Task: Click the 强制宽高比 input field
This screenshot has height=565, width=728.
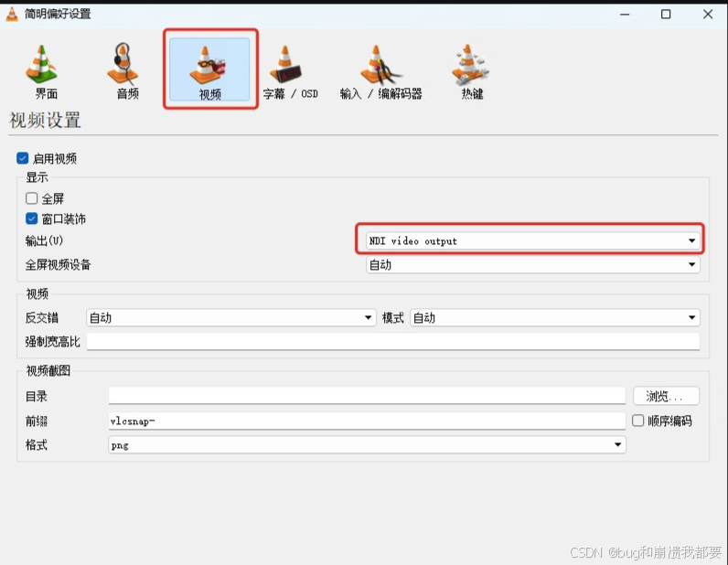Action: tap(392, 341)
